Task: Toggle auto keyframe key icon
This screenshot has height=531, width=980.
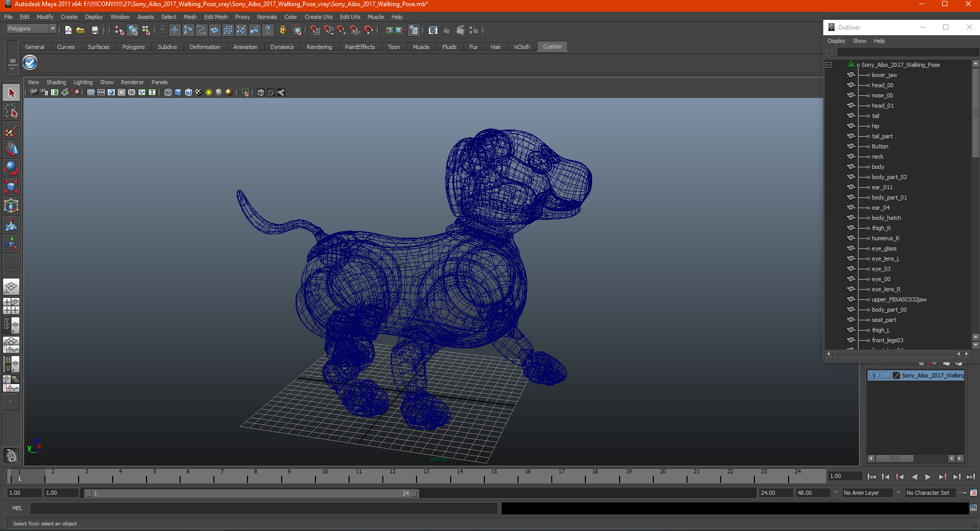Action: [963, 493]
